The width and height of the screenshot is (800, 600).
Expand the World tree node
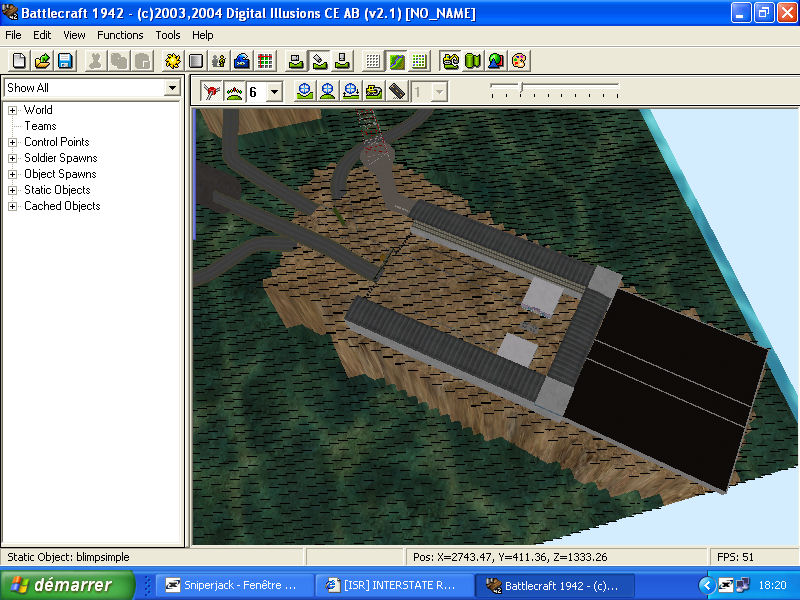[13, 110]
